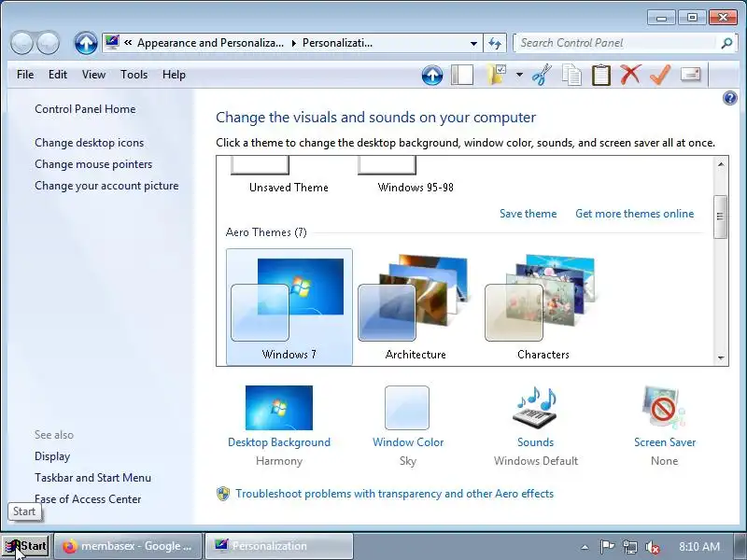Select the Architecture Aero theme
This screenshot has width=747, height=560.
click(x=416, y=307)
